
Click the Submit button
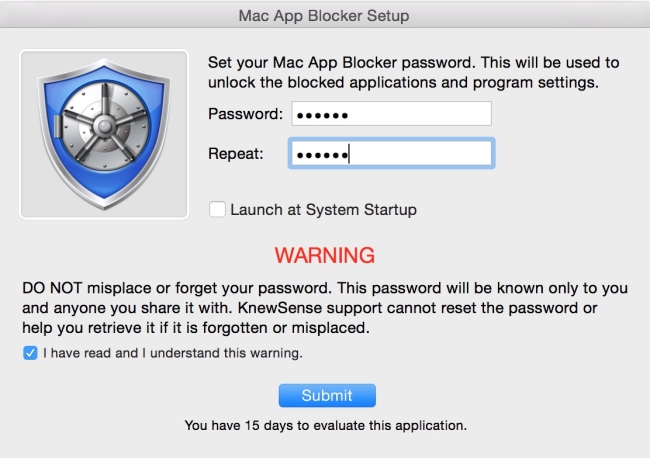pos(326,395)
